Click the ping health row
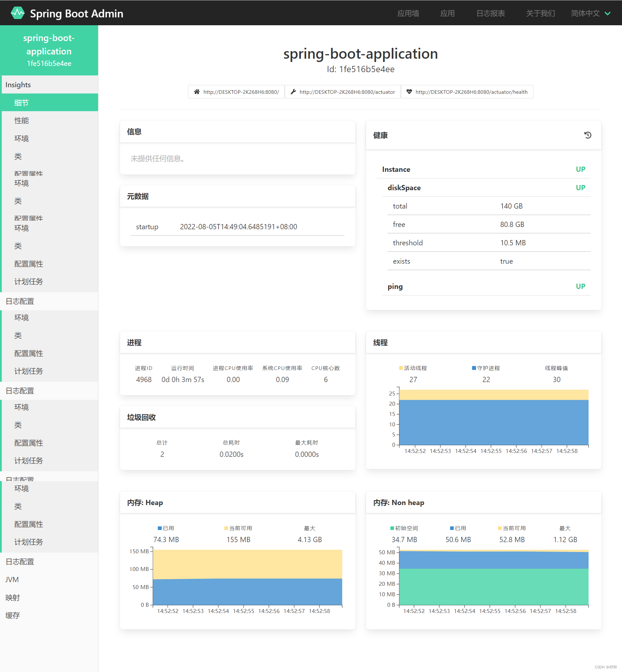 [487, 286]
